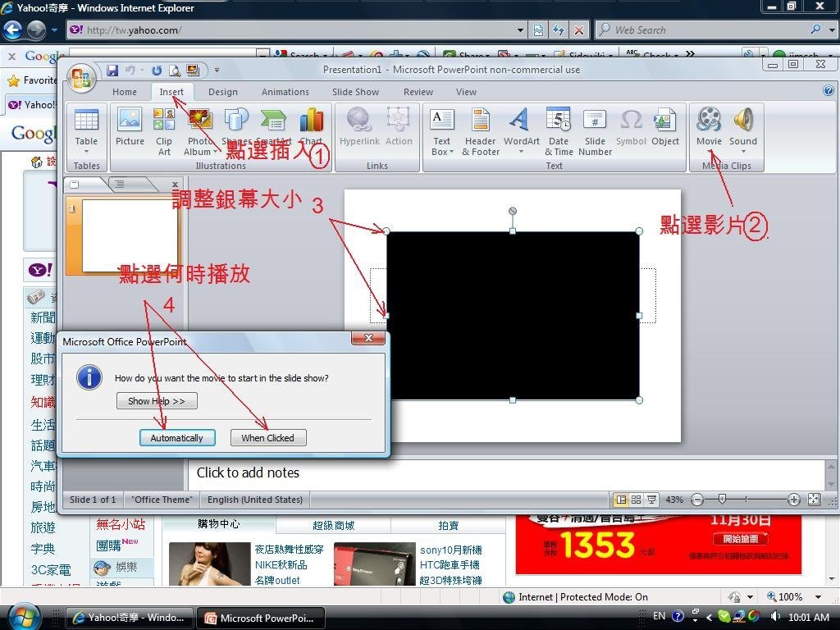
Task: Open Print Preview from Quick Access toolbar
Action: click(x=175, y=71)
